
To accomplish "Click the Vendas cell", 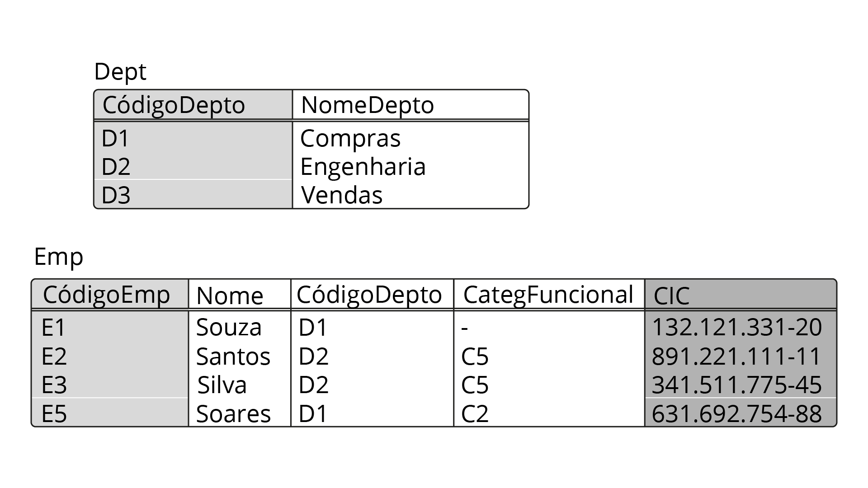I will (x=342, y=195).
